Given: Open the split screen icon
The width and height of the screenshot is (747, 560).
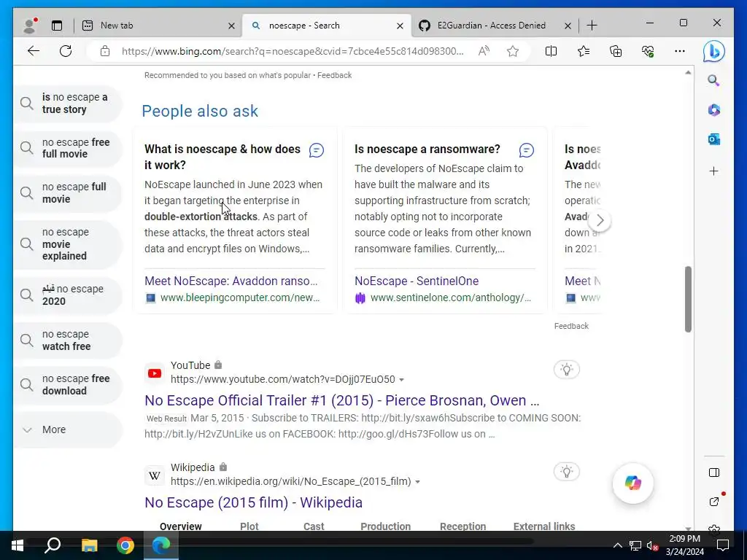Looking at the screenshot, I should [x=551, y=51].
